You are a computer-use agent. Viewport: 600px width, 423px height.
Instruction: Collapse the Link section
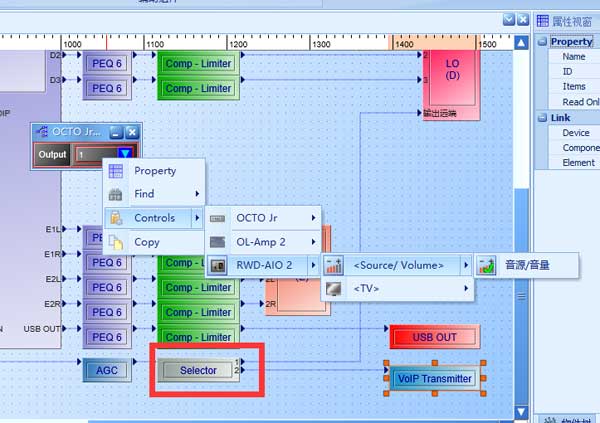point(542,118)
